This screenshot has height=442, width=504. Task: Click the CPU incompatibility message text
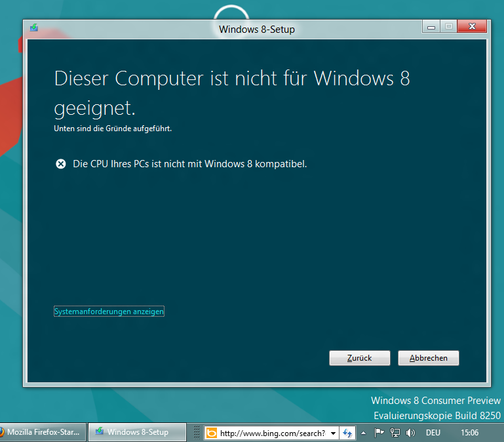click(189, 164)
